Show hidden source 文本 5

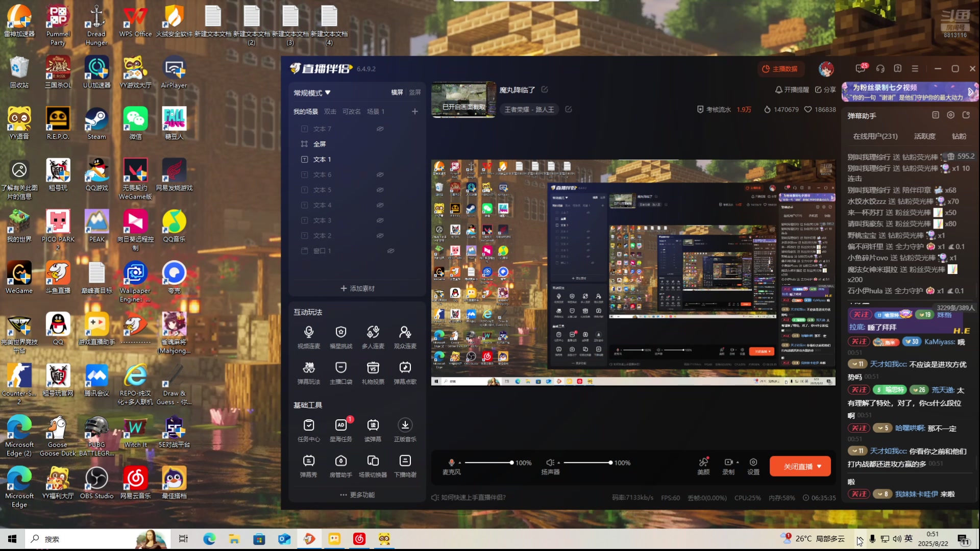click(380, 190)
